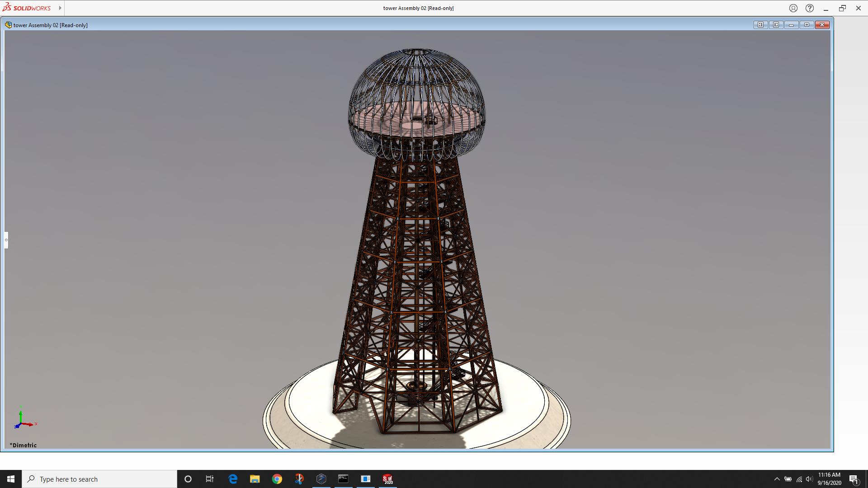Open the volume control in system tray
868x488 pixels.
[x=809, y=479]
